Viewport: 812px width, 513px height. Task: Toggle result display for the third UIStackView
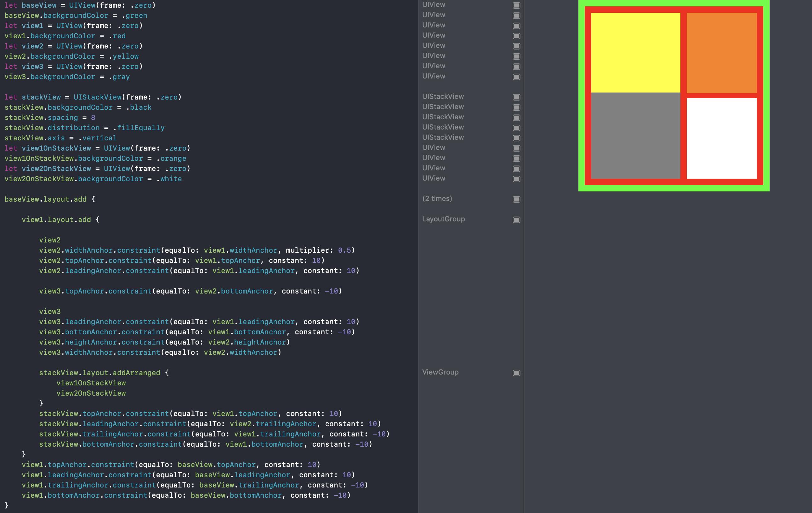click(x=516, y=117)
